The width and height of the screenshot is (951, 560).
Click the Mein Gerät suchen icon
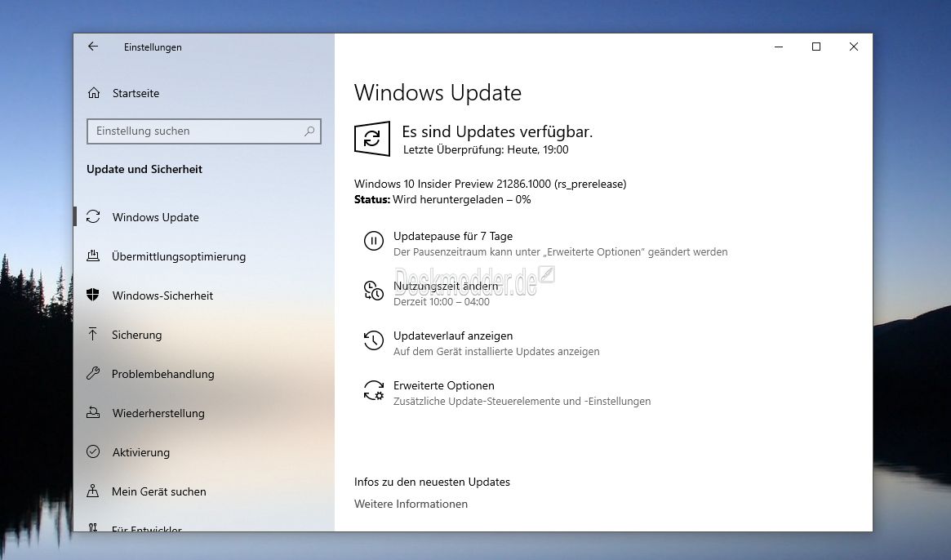point(93,491)
